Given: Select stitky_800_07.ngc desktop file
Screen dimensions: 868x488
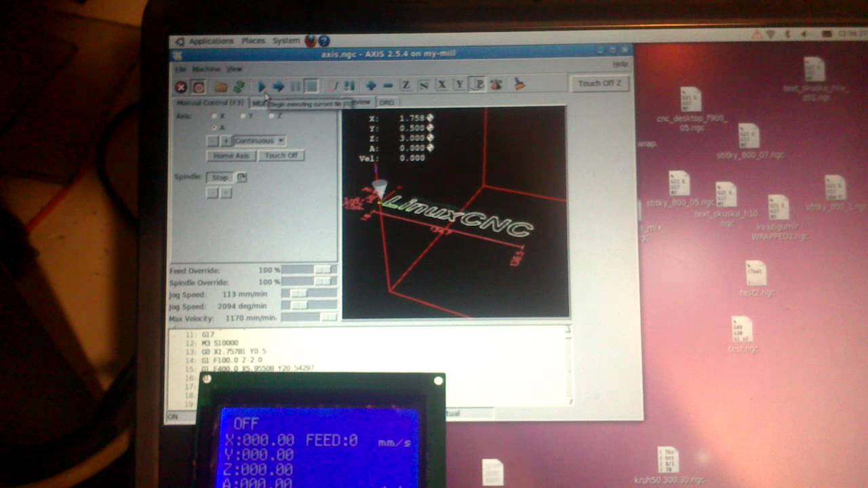Looking at the screenshot, I should tap(749, 142).
